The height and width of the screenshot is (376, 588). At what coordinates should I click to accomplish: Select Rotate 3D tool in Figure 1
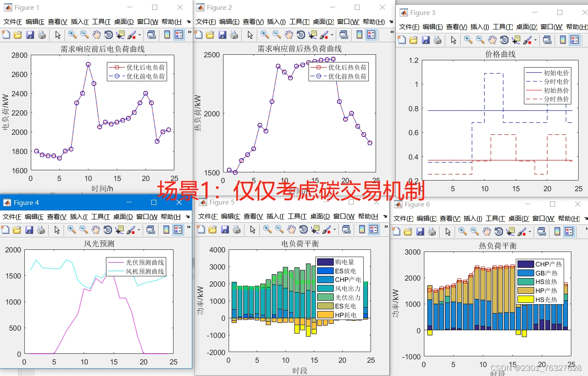[x=109, y=35]
